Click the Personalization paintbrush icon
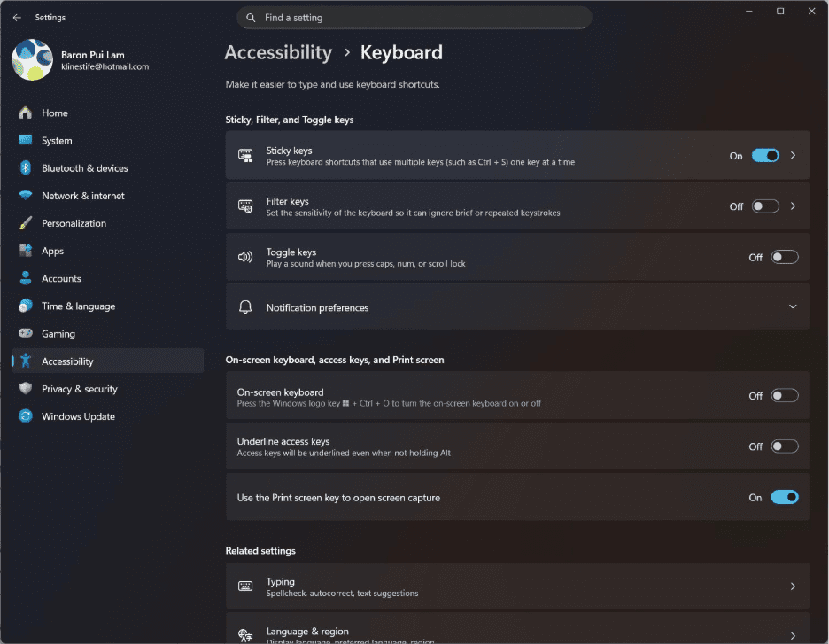This screenshot has height=644, width=829. [x=26, y=222]
